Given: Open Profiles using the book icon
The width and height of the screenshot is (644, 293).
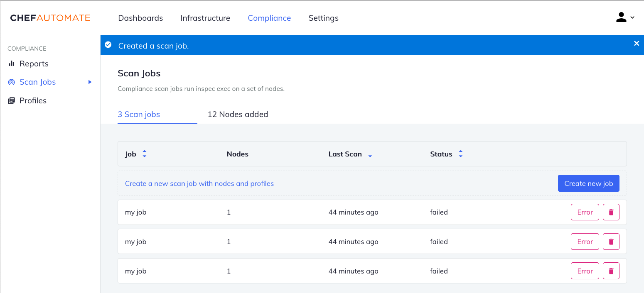Looking at the screenshot, I should [11, 100].
